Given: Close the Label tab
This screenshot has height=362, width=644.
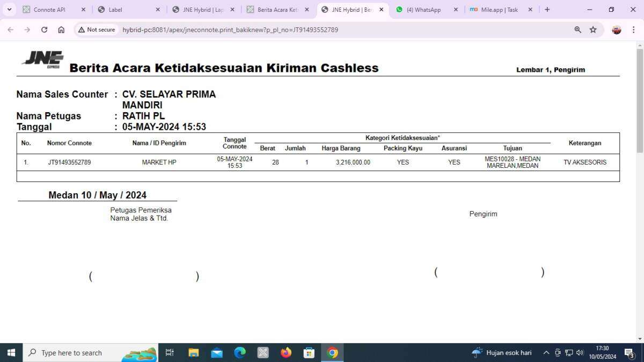Looking at the screenshot, I should coord(158,10).
